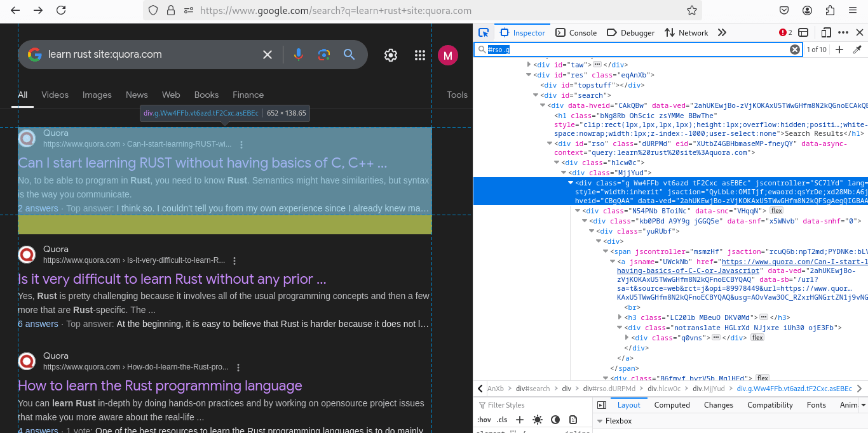Go back to previous page
868x433 pixels.
point(15,10)
